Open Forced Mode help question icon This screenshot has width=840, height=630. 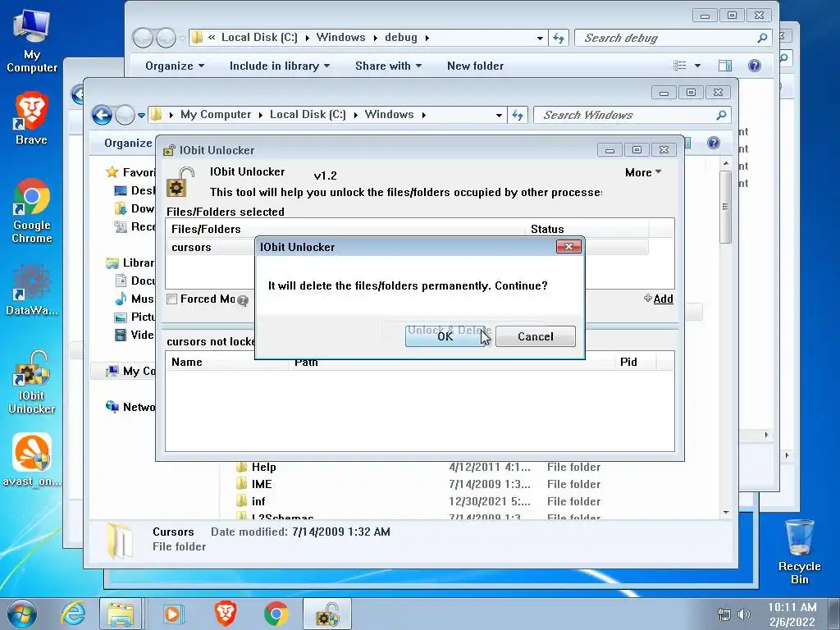[x=243, y=300]
